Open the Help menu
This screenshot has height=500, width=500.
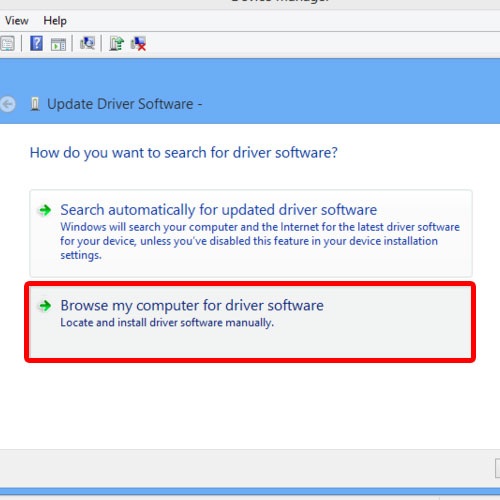pyautogui.click(x=55, y=21)
